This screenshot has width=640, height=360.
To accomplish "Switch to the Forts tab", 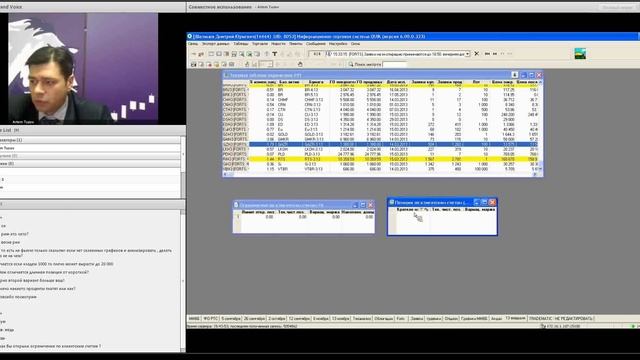I will [401, 318].
